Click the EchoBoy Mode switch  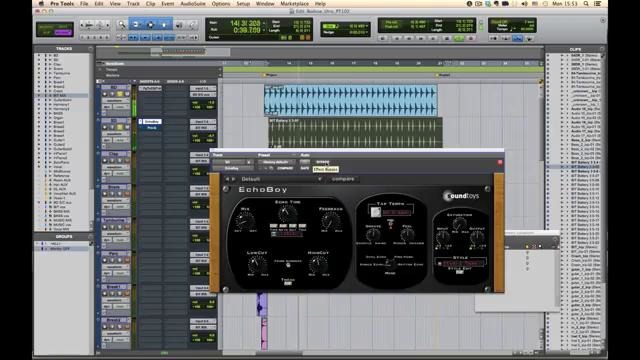(x=390, y=263)
